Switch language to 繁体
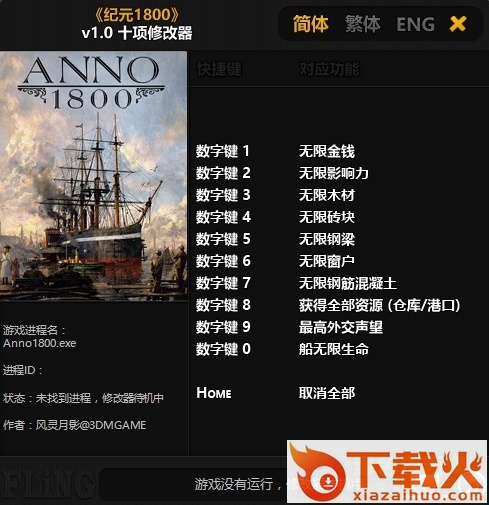The height and width of the screenshot is (505, 489). 362,24
